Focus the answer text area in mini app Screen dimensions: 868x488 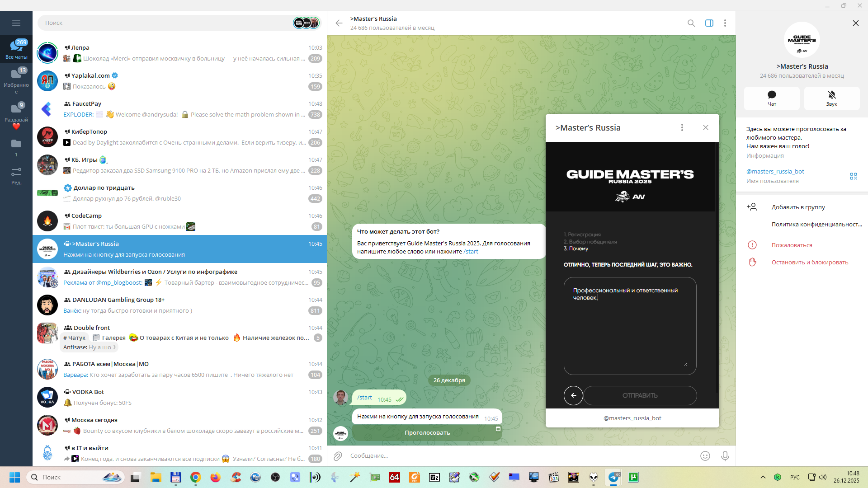coord(629,325)
